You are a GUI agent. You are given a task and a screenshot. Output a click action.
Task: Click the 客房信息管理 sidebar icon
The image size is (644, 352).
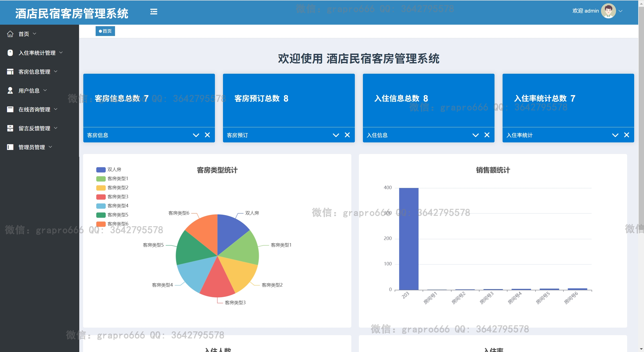click(10, 72)
